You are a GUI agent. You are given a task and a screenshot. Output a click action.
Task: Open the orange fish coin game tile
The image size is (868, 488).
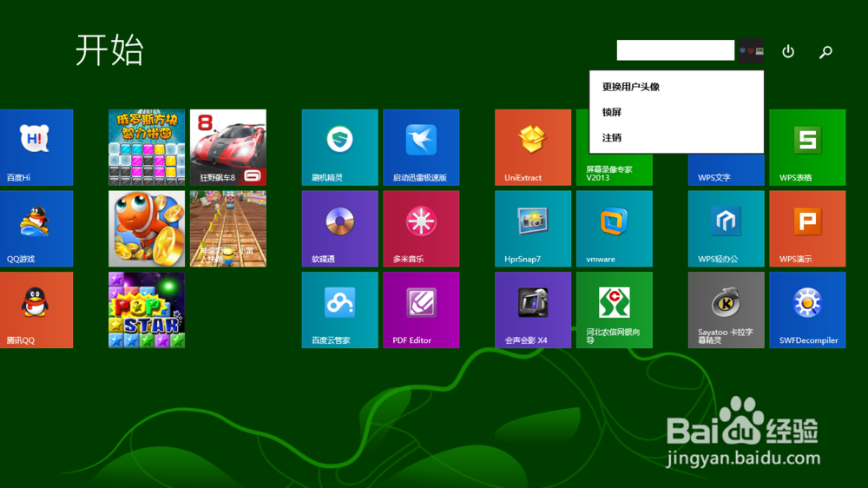[147, 228]
